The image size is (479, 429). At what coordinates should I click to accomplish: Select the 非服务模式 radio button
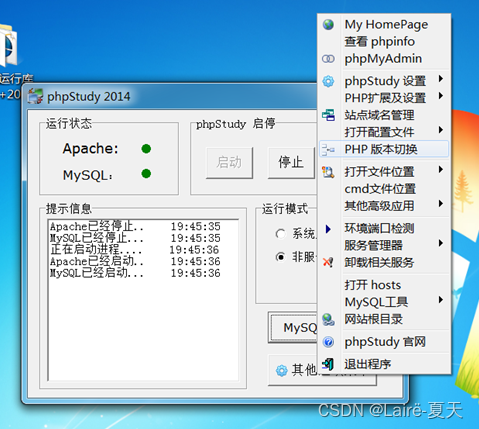click(x=280, y=257)
